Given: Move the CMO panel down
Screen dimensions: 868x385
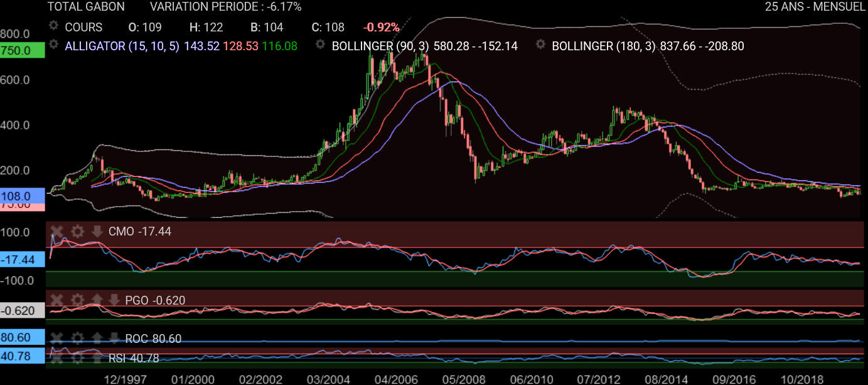Looking at the screenshot, I should pyautogui.click(x=97, y=231).
